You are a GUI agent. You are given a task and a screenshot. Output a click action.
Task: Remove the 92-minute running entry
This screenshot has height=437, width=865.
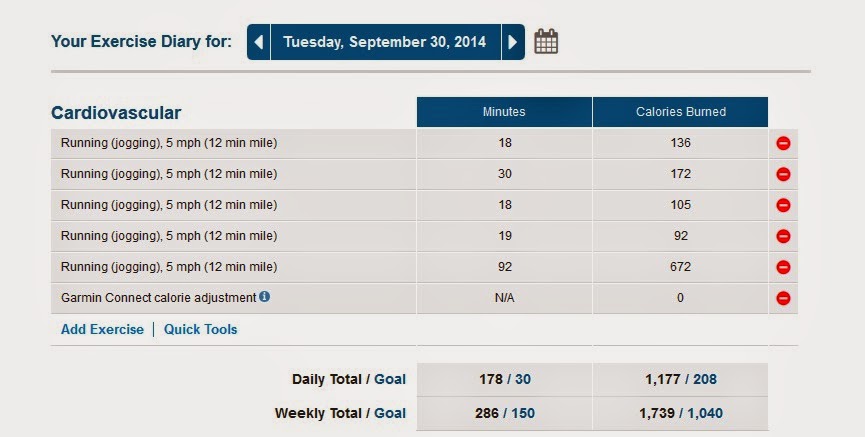783,267
